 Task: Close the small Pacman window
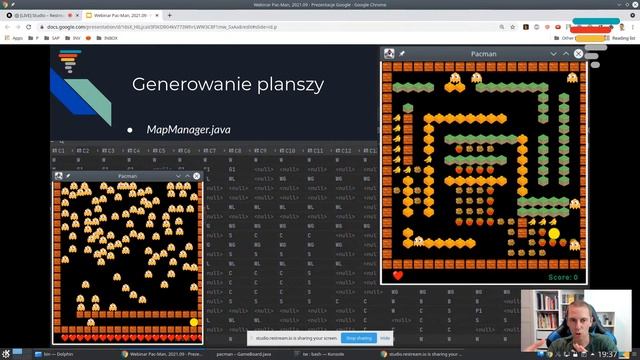click(197, 176)
